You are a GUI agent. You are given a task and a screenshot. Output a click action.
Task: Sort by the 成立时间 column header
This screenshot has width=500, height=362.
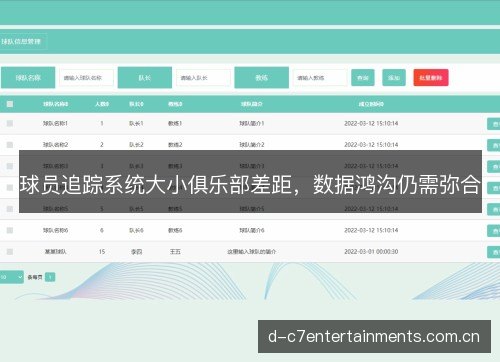pos(371,104)
